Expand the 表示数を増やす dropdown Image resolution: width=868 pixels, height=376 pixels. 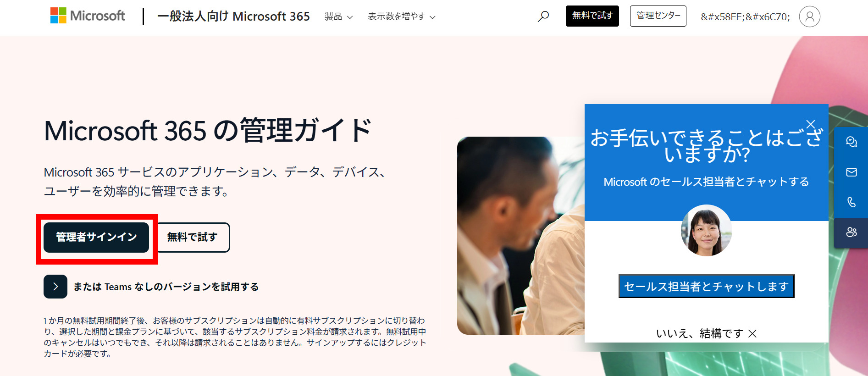click(x=402, y=17)
